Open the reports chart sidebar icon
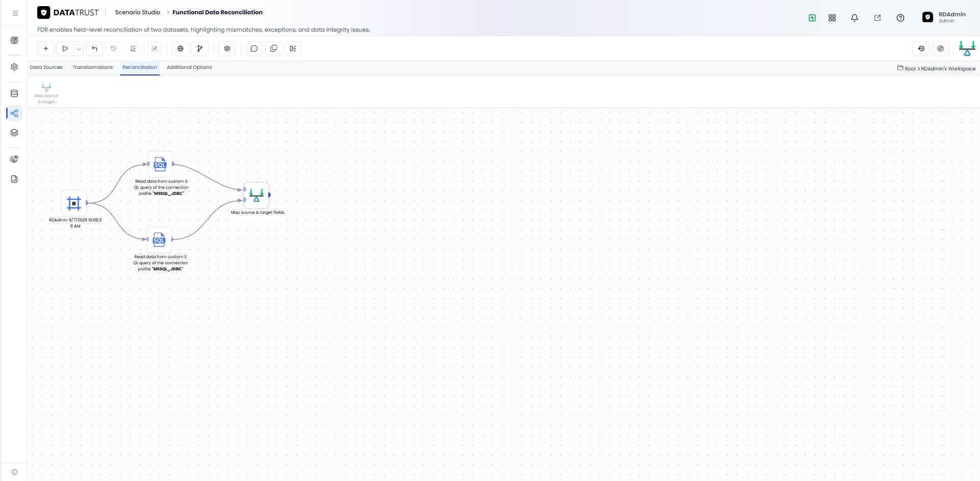The image size is (980, 481). click(x=14, y=179)
